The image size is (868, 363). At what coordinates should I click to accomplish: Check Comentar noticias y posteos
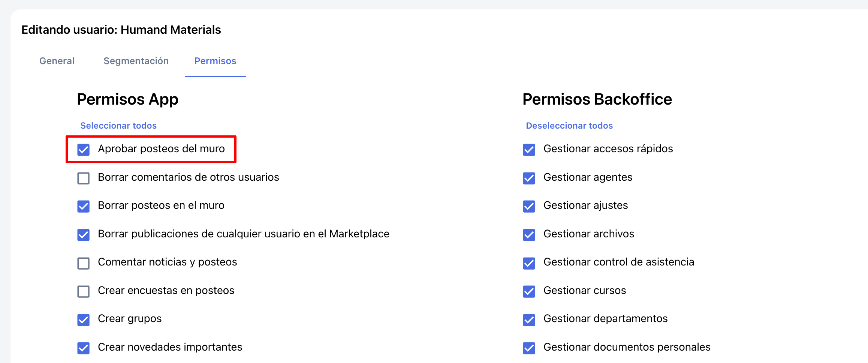coord(83,263)
